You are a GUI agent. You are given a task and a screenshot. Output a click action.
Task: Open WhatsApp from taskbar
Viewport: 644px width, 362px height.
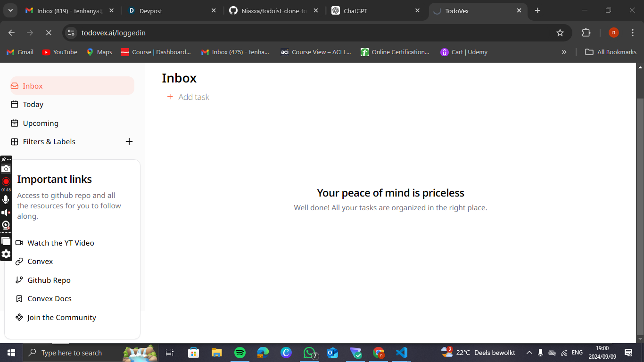point(309,353)
